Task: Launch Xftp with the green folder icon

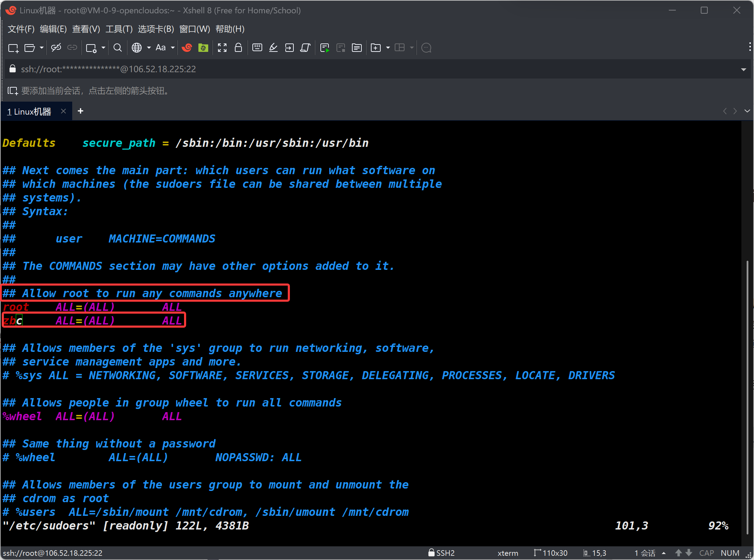Action: click(203, 48)
